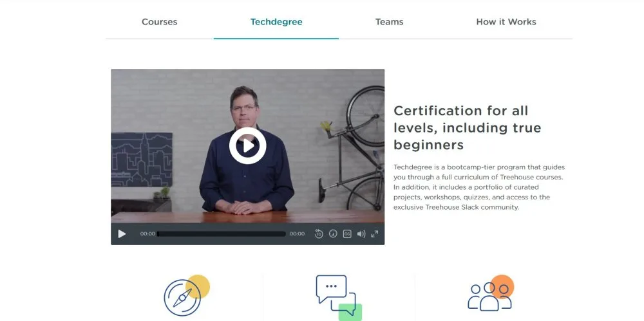Image resolution: width=644 pixels, height=321 pixels.
Task: Toggle closed captions (CC)
Action: 347,234
